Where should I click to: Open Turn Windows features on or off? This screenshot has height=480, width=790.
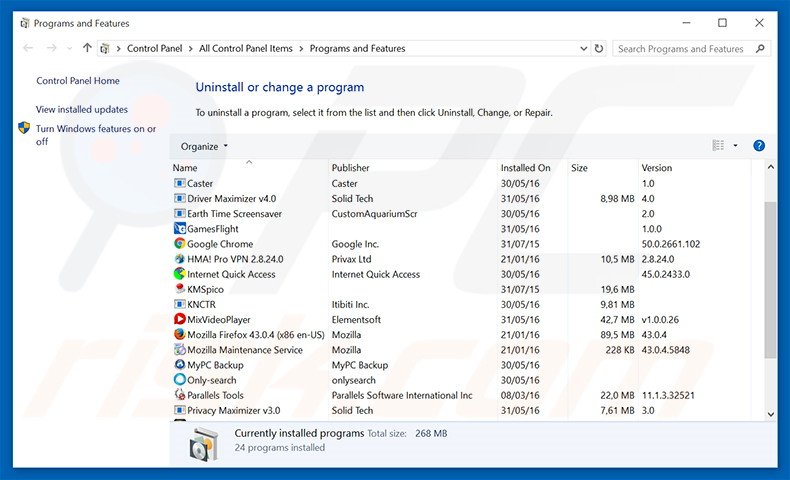point(96,135)
